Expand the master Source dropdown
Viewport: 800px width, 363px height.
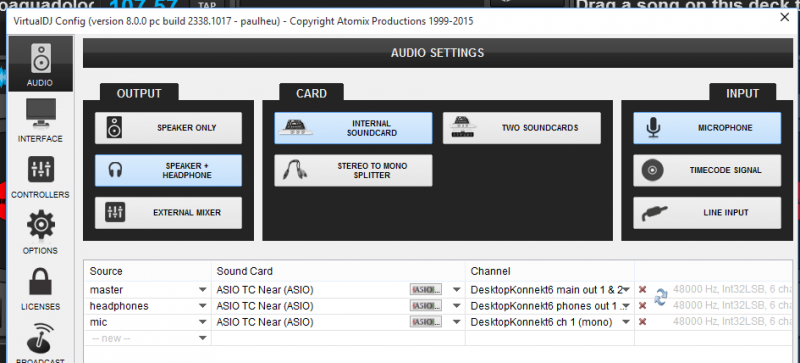pyautogui.click(x=203, y=290)
